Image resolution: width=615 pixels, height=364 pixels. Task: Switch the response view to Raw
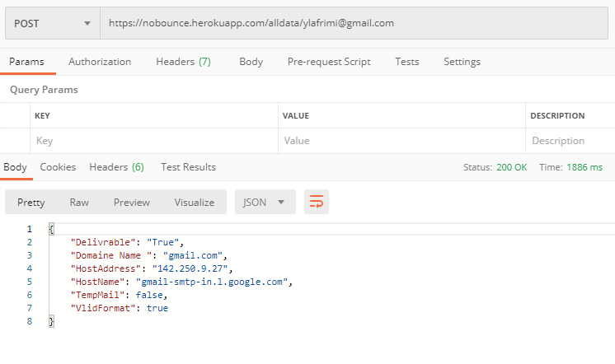pyautogui.click(x=79, y=203)
